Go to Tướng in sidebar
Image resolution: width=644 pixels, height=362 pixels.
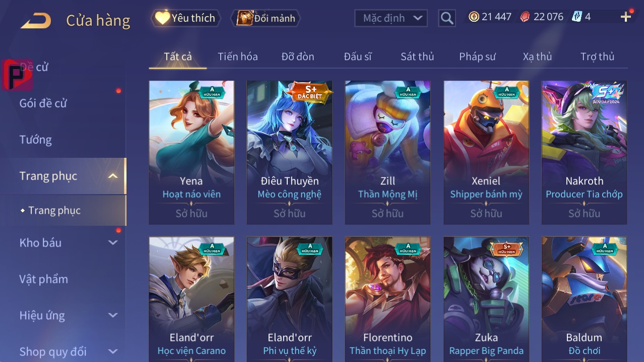coord(36,140)
